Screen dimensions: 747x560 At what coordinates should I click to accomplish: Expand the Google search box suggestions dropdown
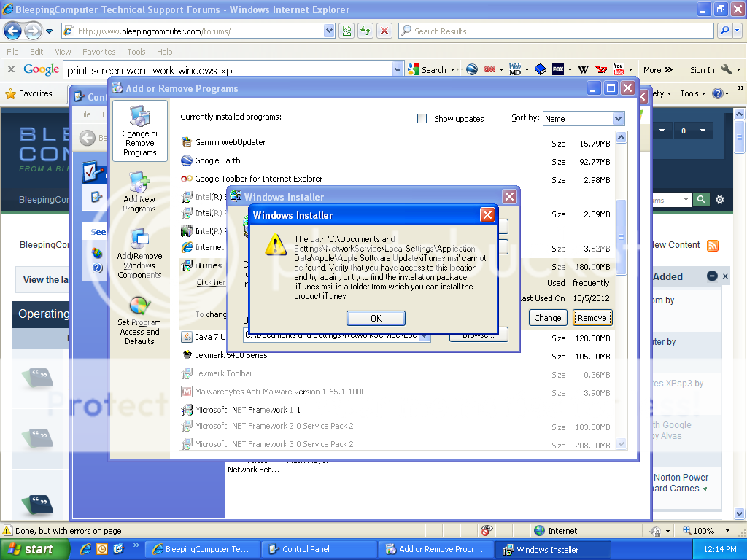pyautogui.click(x=398, y=70)
